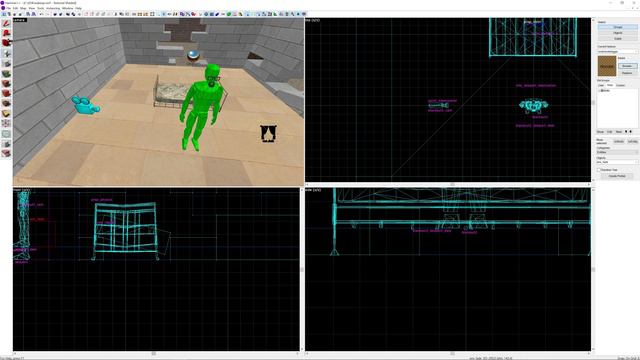Click the Solids select mode button
This screenshot has height=360, width=640.
tap(618, 38)
